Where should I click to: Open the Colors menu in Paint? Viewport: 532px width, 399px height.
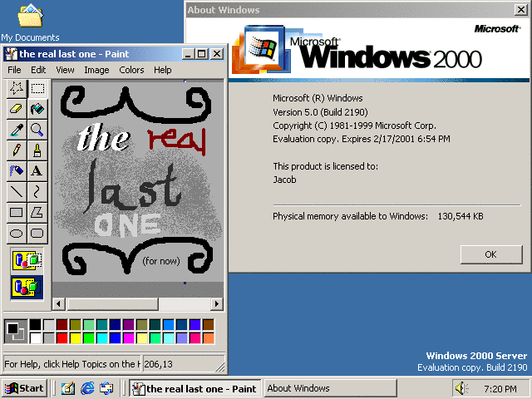[131, 70]
